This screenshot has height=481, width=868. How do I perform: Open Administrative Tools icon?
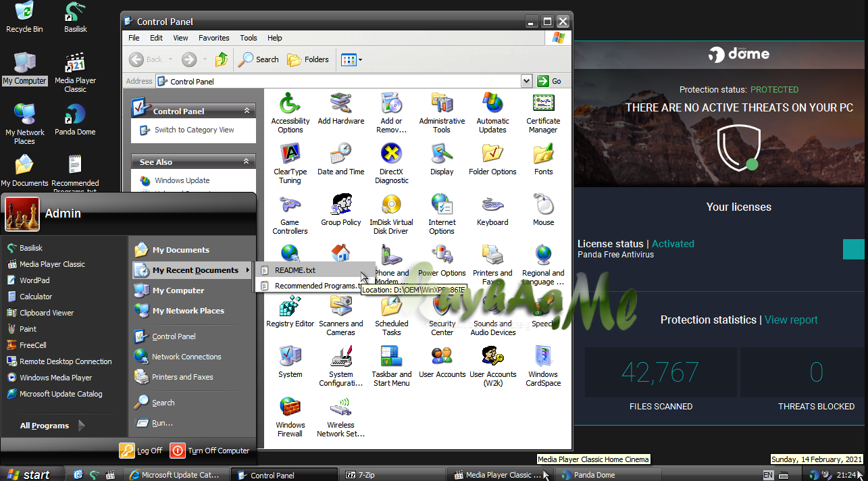pyautogui.click(x=442, y=113)
